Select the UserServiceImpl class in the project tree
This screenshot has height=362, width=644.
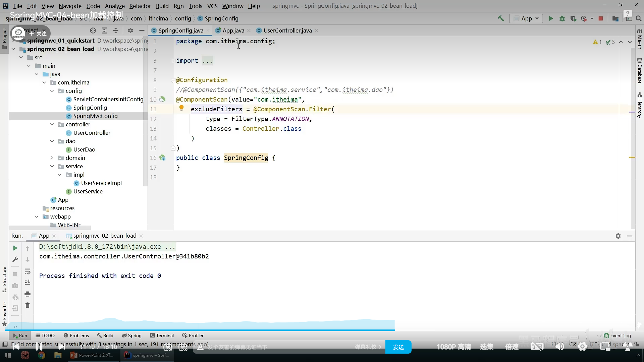(101, 183)
